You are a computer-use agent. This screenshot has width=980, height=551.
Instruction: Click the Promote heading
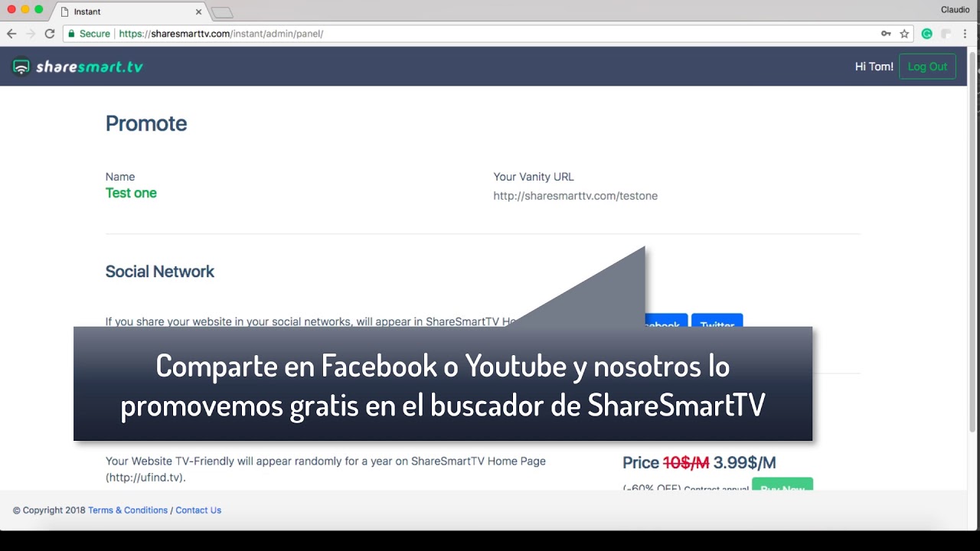point(146,124)
